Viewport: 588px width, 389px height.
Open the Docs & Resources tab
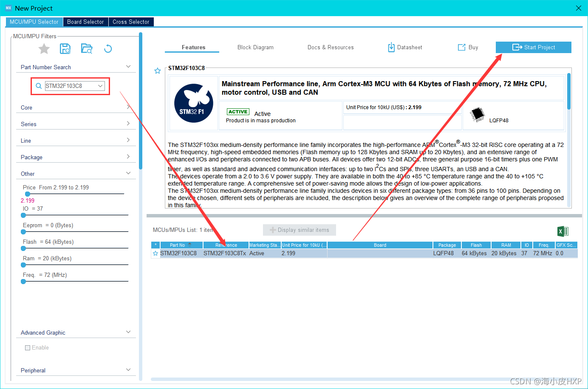click(331, 47)
